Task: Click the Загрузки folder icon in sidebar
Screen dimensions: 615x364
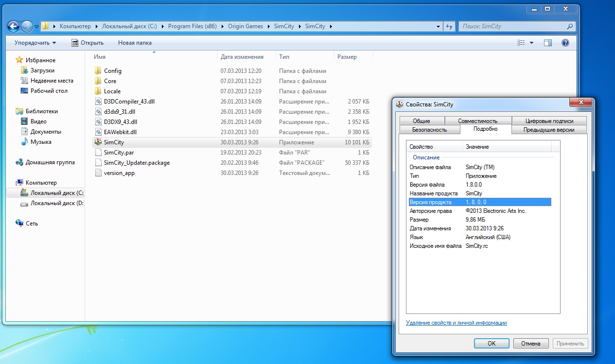Action: coord(24,70)
